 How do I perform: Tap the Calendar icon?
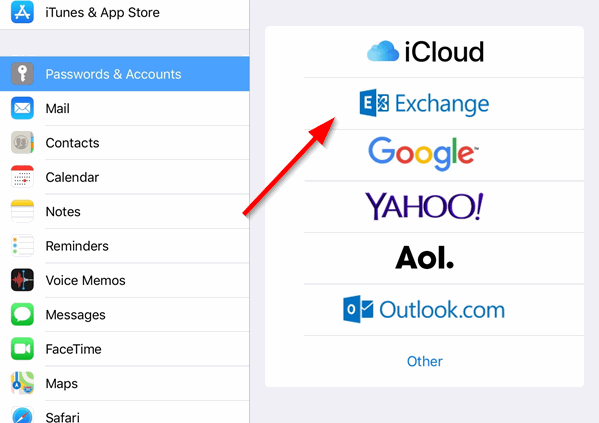pyautogui.click(x=22, y=177)
